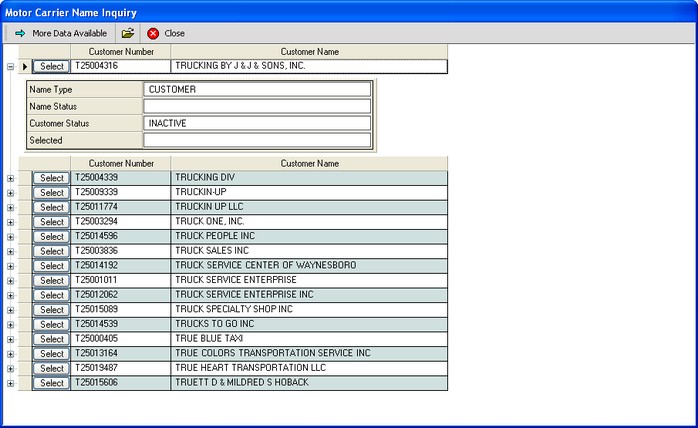Expand the TRUE BLUE TAXI row
The image size is (698, 428).
11,339
